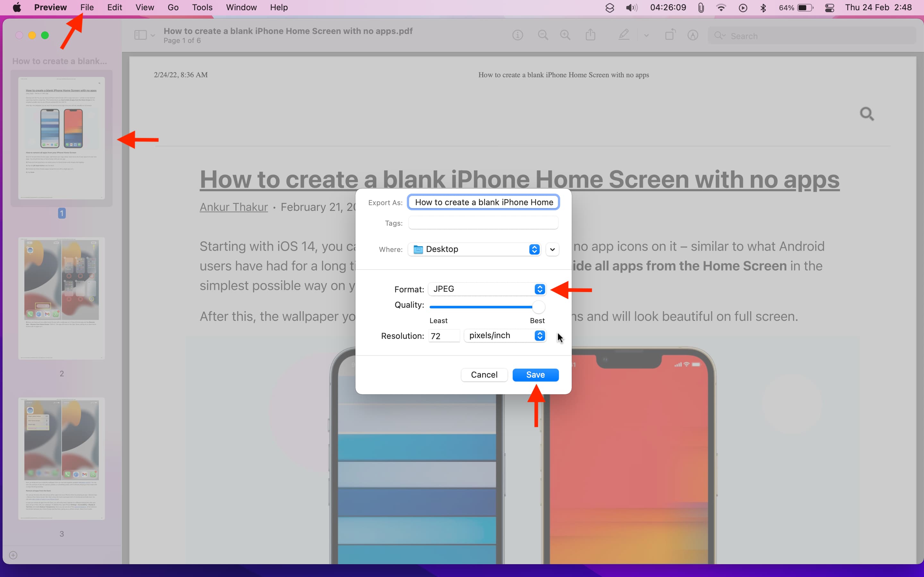Click the Preview search icon in toolbar
This screenshot has width=924, height=577.
721,35
